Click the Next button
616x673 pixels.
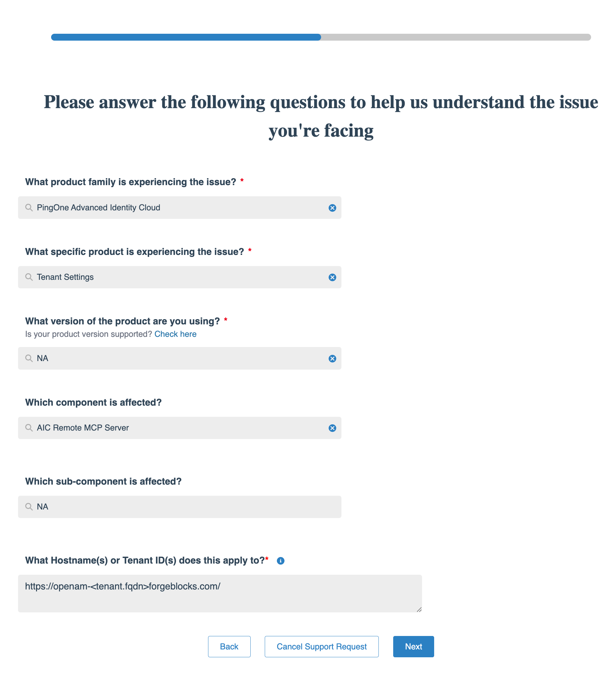tap(413, 647)
